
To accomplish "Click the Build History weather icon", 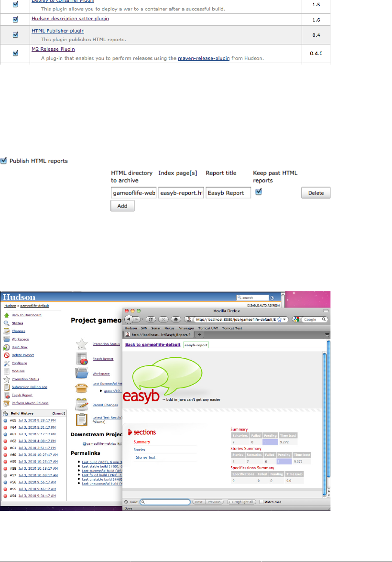I will click(5, 413).
